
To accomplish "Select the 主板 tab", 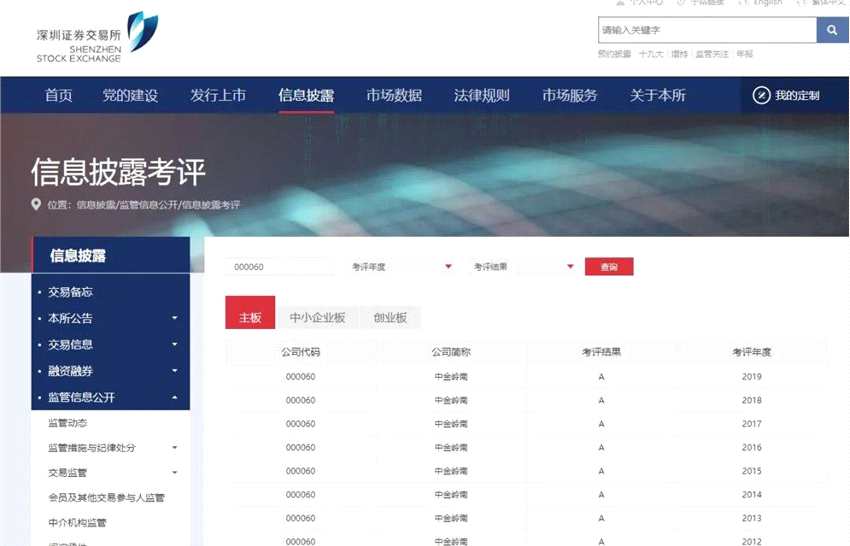I will pos(250,313).
